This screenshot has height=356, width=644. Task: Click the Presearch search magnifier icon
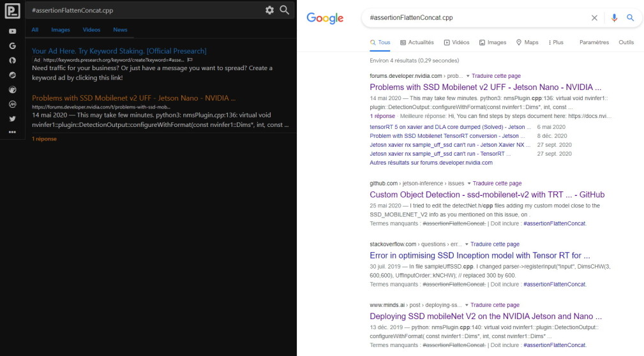(x=284, y=10)
